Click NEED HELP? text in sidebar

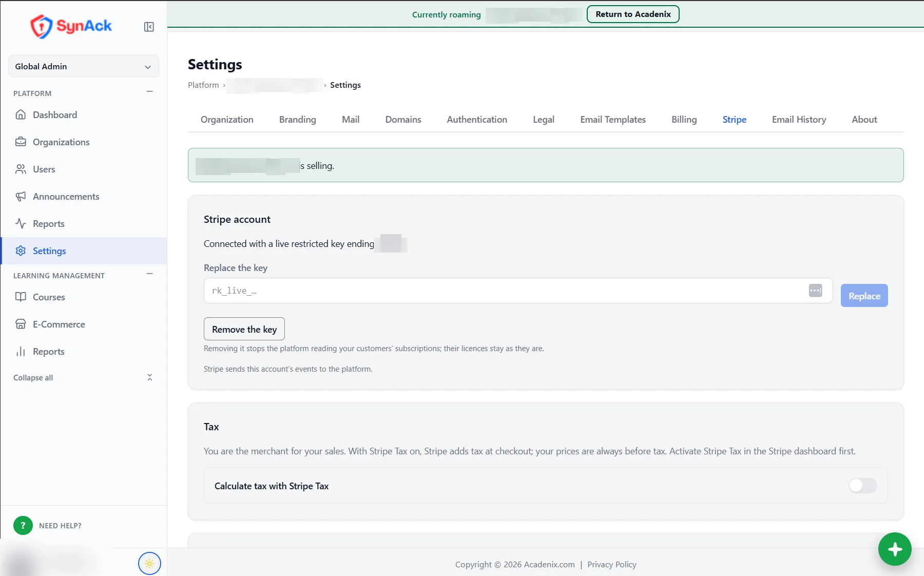60,525
